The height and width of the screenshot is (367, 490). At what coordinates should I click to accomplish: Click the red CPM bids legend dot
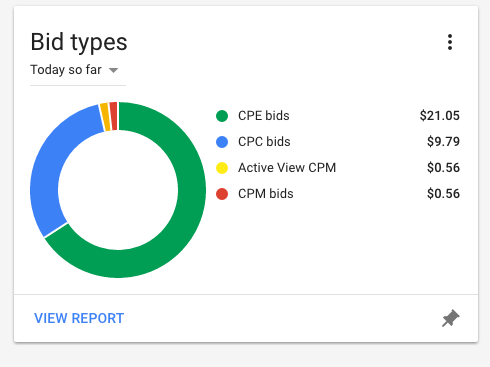point(222,194)
